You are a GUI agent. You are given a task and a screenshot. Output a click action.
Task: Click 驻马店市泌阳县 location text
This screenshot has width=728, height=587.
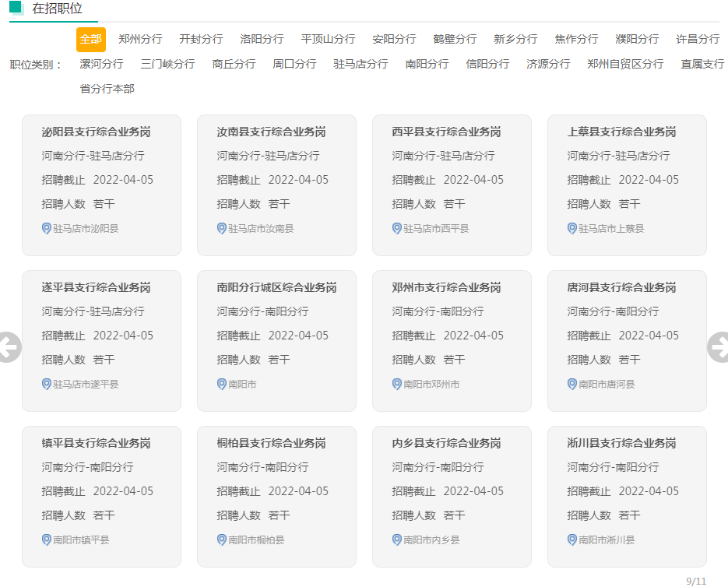coord(86,228)
